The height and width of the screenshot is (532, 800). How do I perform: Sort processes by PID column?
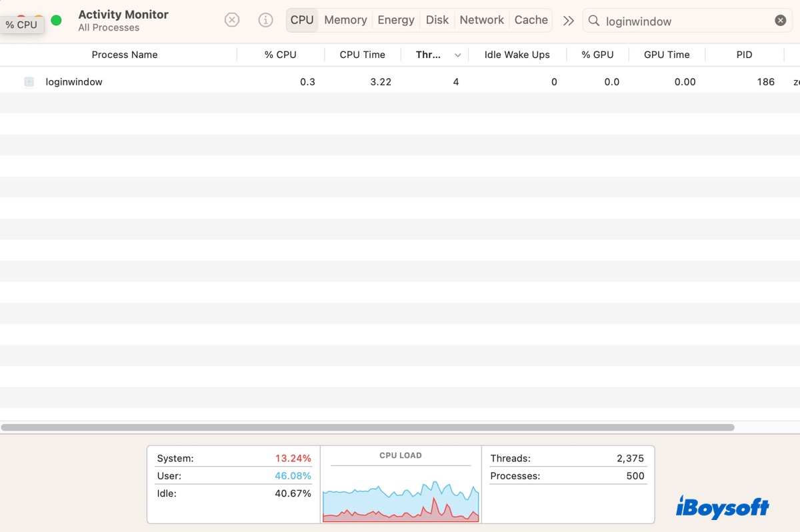(x=744, y=55)
